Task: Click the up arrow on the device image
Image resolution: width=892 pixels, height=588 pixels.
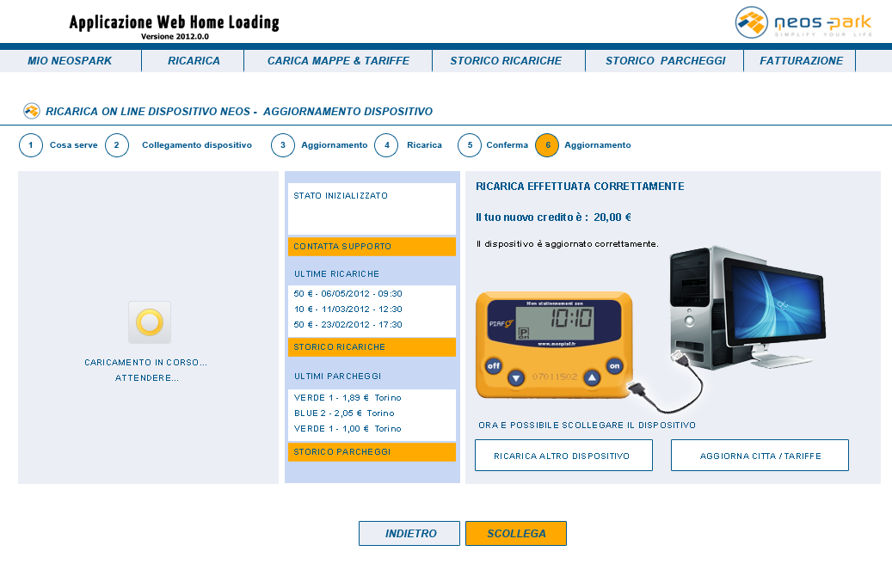Action: point(592,377)
